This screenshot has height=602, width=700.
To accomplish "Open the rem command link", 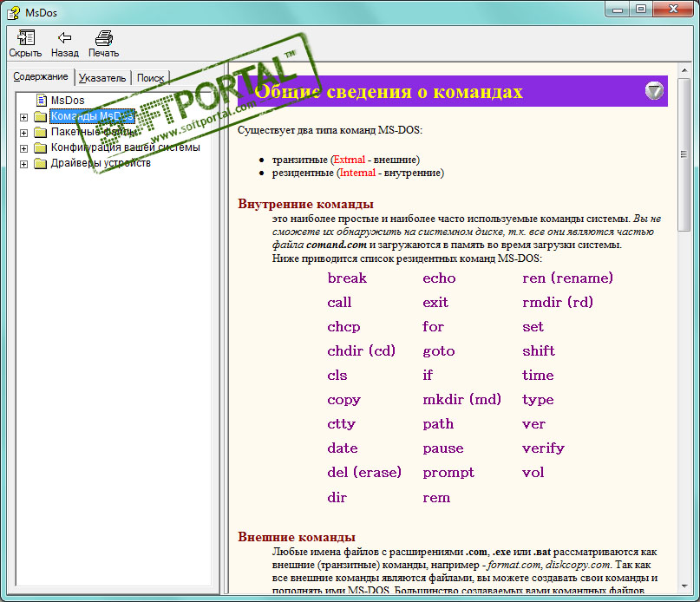I will point(436,498).
